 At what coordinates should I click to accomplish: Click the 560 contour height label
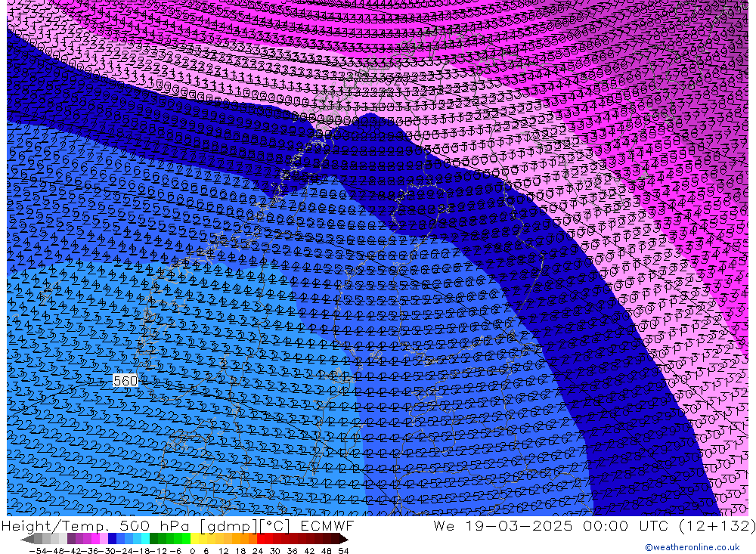tap(125, 381)
